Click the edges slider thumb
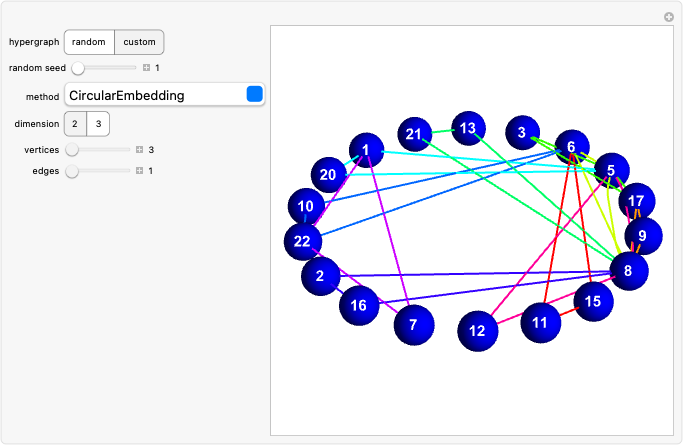684x446 pixels. tap(72, 171)
